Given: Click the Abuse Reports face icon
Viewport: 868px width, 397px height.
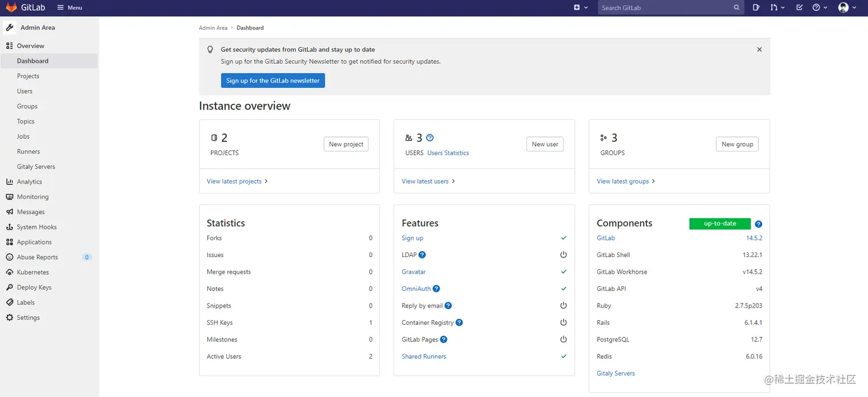Looking at the screenshot, I should click(9, 257).
